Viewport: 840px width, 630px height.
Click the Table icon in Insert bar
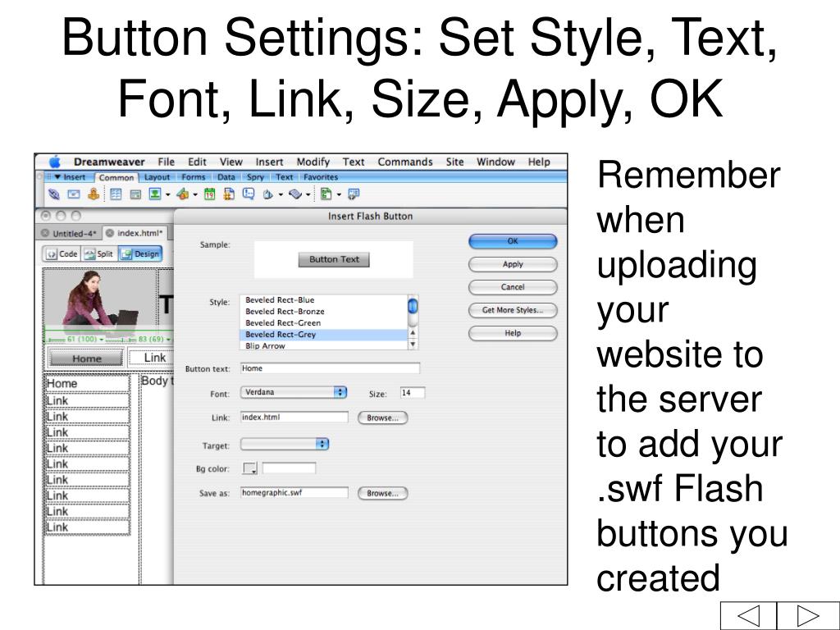[116, 194]
